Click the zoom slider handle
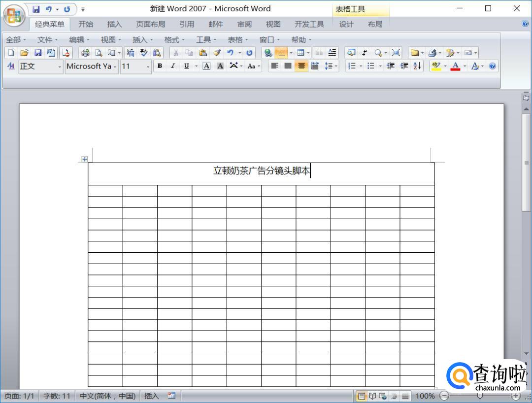532x403 pixels. coord(480,396)
